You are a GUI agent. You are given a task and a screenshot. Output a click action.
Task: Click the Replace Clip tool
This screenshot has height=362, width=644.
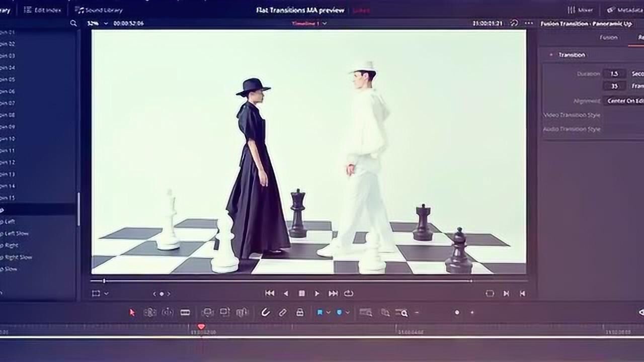pos(243,312)
